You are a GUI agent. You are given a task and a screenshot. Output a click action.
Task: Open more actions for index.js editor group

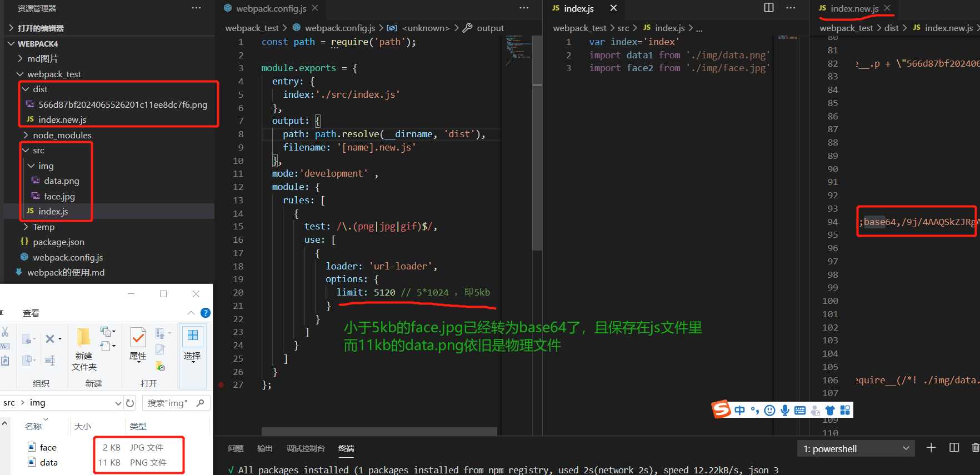pyautogui.click(x=791, y=8)
